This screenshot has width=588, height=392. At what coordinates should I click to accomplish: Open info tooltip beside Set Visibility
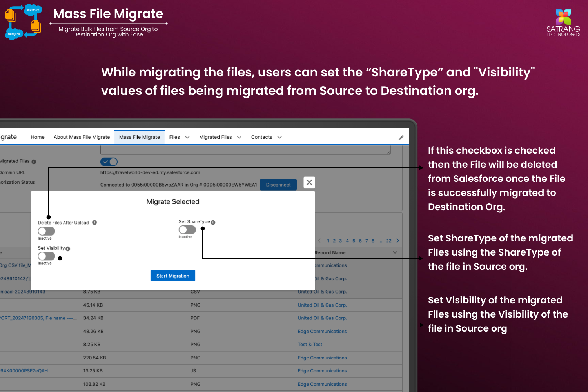click(x=68, y=249)
